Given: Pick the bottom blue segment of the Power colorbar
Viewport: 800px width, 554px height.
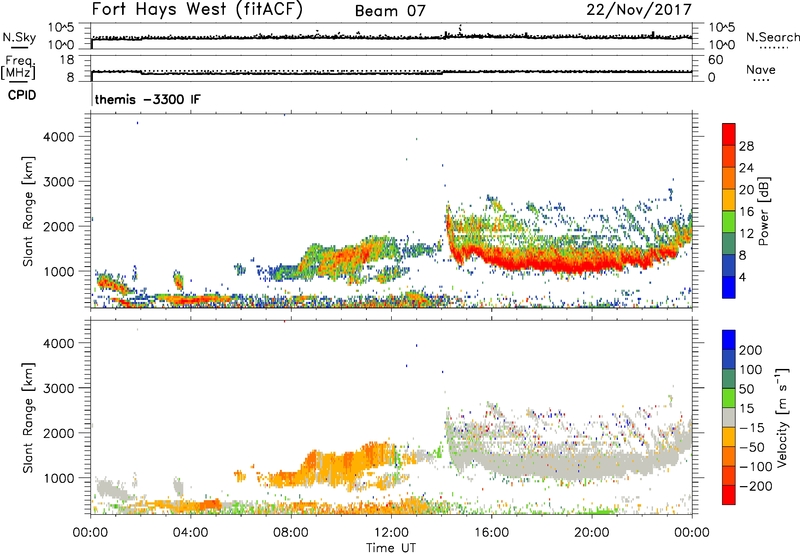Looking at the screenshot, I should pyautogui.click(x=729, y=287).
